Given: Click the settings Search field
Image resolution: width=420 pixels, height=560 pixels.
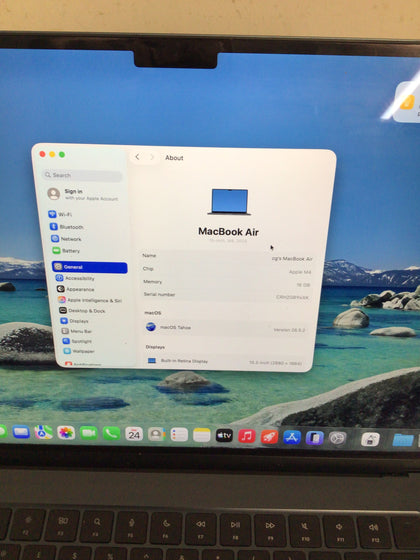Looking at the screenshot, I should [x=82, y=175].
